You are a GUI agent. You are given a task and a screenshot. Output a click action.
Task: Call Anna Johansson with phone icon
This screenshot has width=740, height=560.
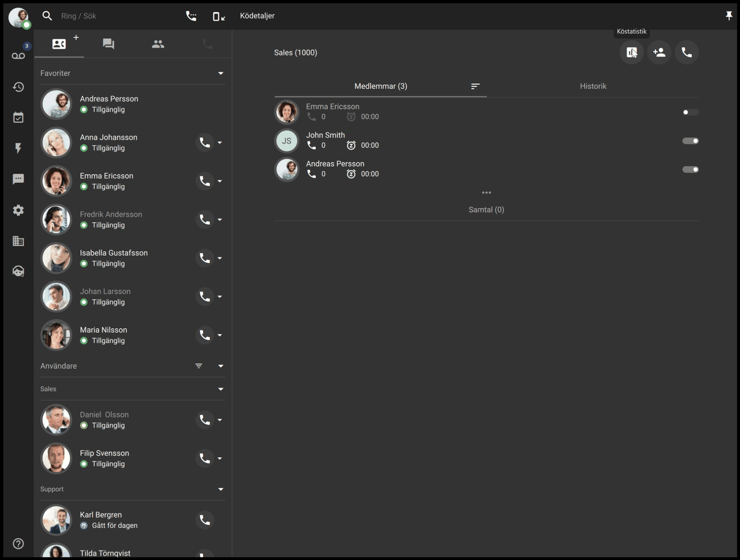tap(205, 142)
